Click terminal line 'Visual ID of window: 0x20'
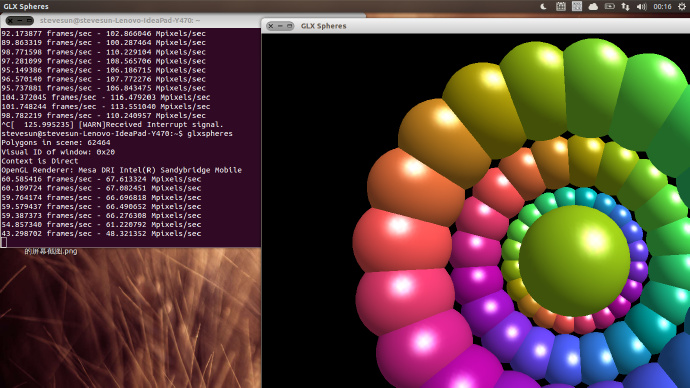 pyautogui.click(x=58, y=152)
